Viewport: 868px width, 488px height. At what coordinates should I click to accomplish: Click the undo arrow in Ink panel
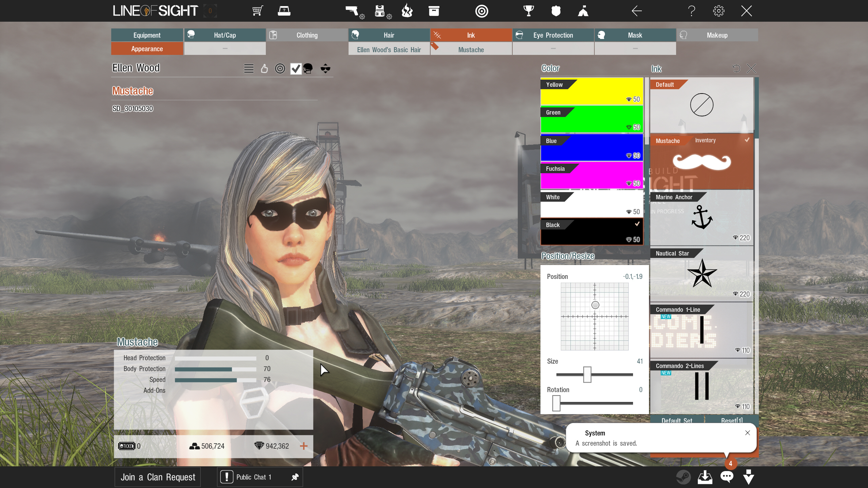click(x=736, y=68)
